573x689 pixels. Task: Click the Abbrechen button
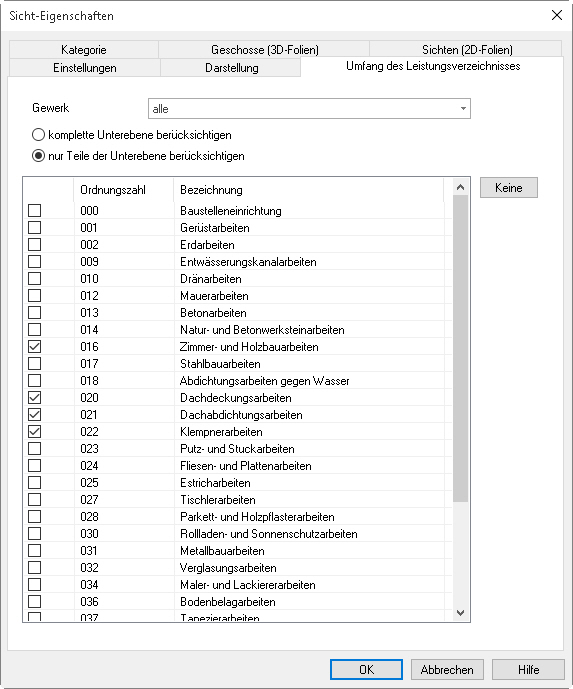[447, 669]
